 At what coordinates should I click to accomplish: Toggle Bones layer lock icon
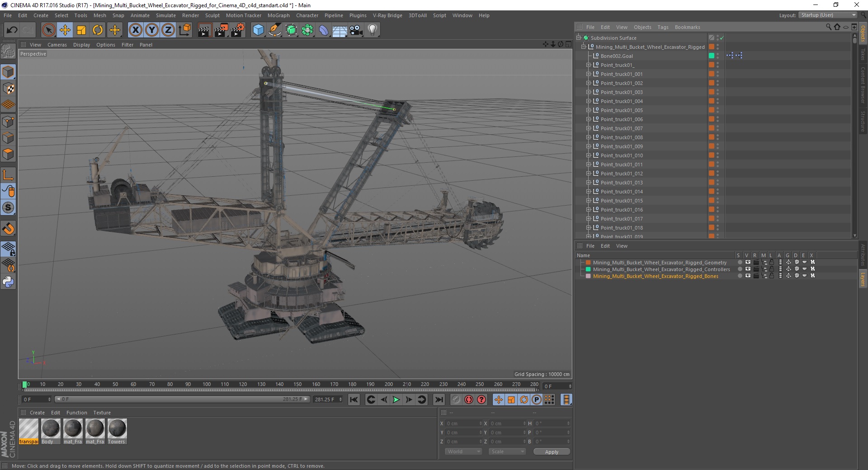tap(772, 276)
